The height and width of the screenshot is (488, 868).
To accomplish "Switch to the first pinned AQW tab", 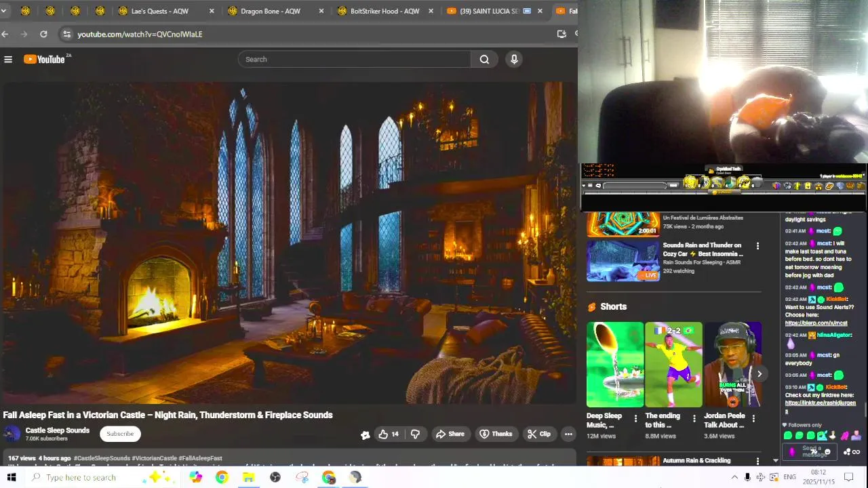I will click(25, 11).
